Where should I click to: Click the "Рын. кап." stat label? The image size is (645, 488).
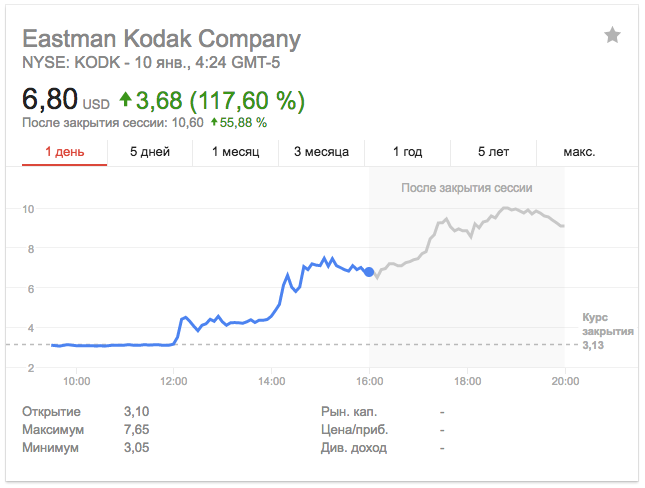tap(347, 411)
